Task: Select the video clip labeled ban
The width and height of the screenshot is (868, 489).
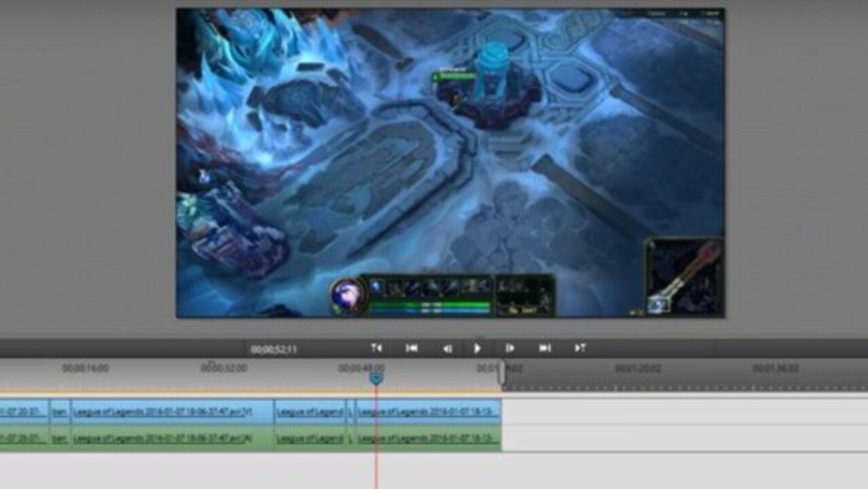Action: point(60,411)
